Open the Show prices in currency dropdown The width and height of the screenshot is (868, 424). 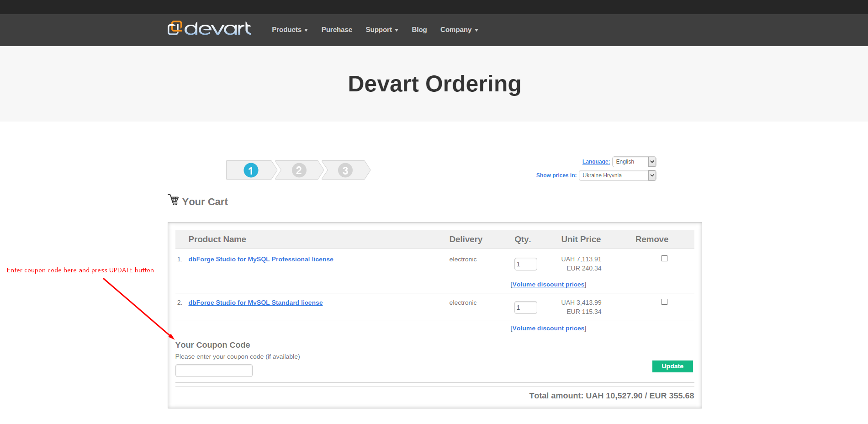[x=617, y=175]
